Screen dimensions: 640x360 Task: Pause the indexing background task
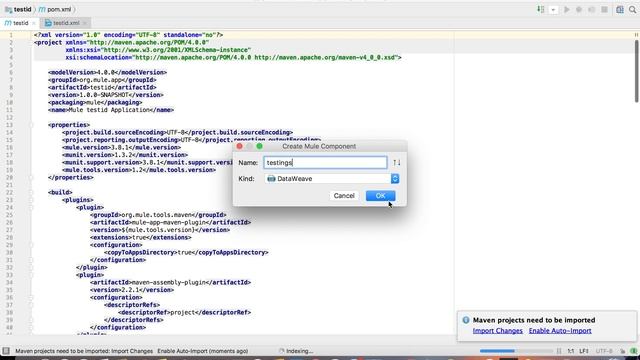559,351
